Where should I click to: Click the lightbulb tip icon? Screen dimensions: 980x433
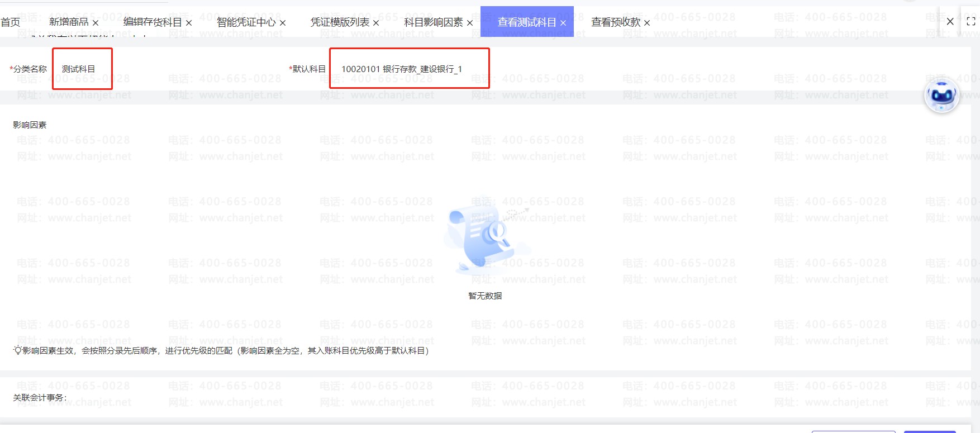tap(18, 350)
